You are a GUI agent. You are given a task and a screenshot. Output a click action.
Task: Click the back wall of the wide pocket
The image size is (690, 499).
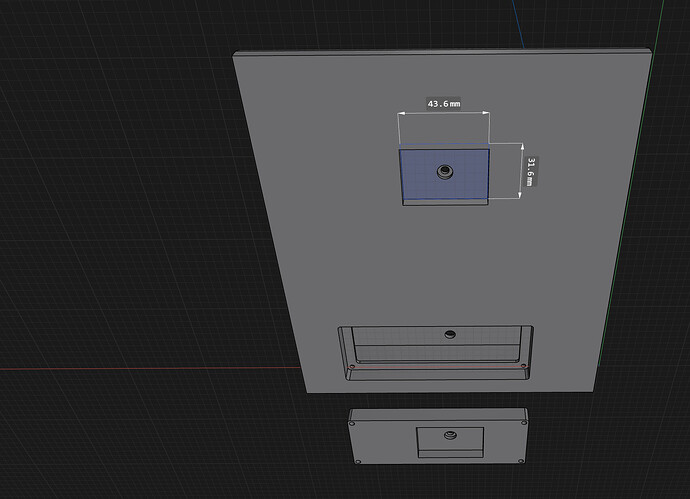tap(437, 336)
